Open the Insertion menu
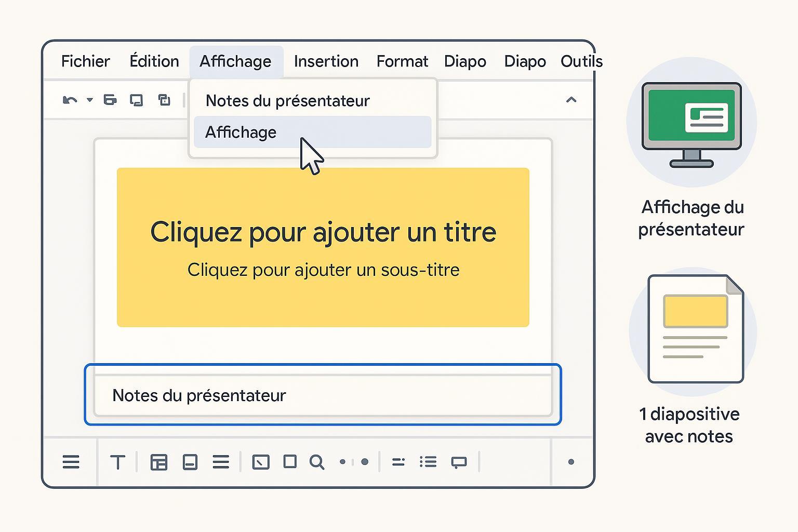 pos(326,61)
